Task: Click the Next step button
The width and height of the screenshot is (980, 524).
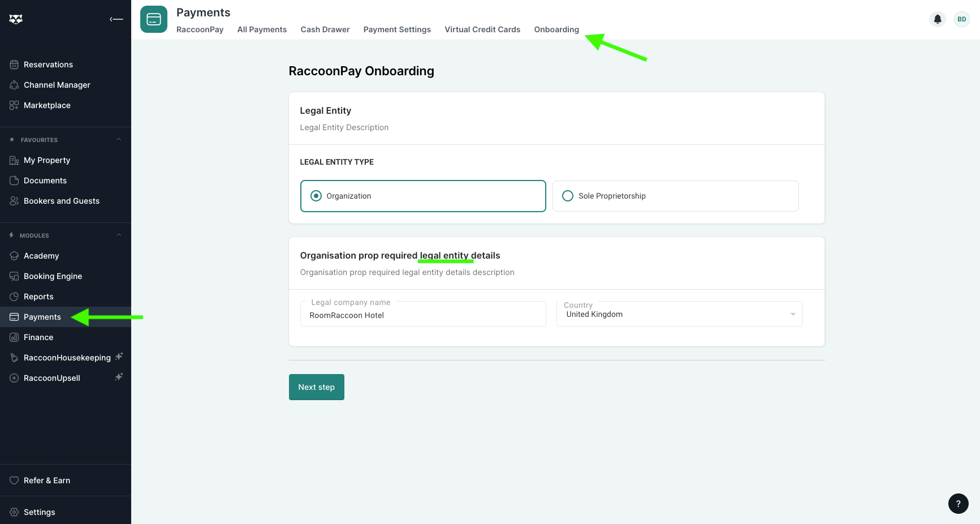Action: coord(317,387)
